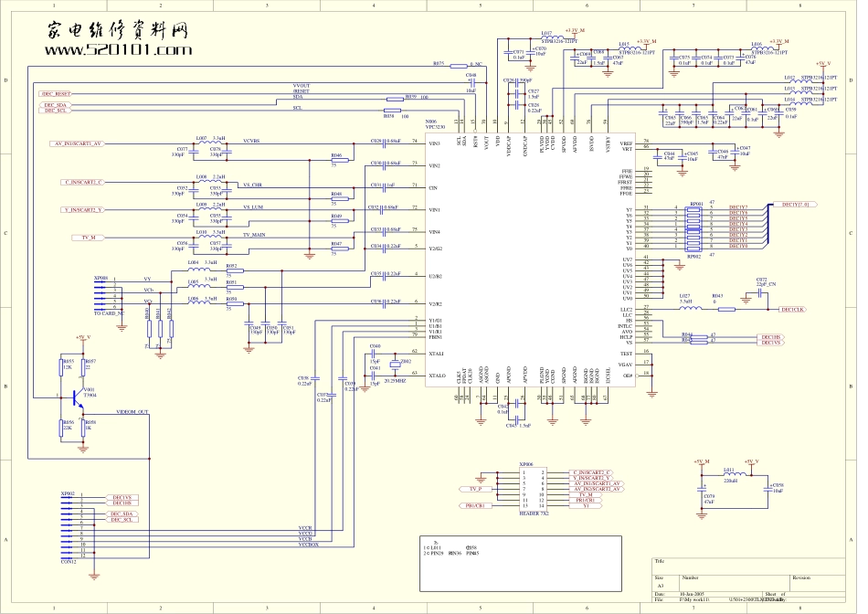Click the /DEC_RESET net port
The width and height of the screenshot is (868, 614).
tap(56, 94)
